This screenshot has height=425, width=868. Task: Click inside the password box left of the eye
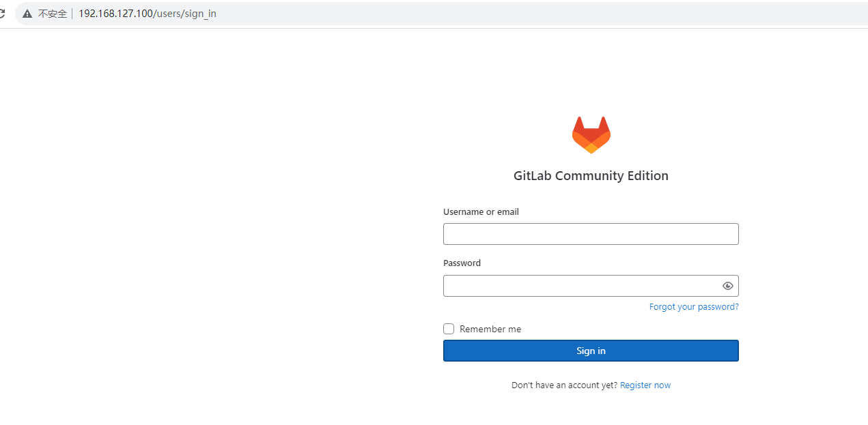(x=580, y=286)
